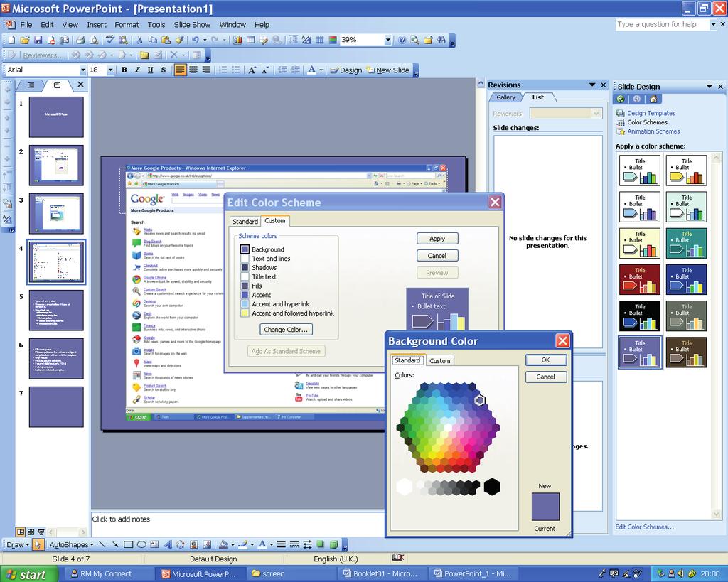Image resolution: width=728 pixels, height=582 pixels.
Task: Toggle Align Left
Action: [180, 70]
